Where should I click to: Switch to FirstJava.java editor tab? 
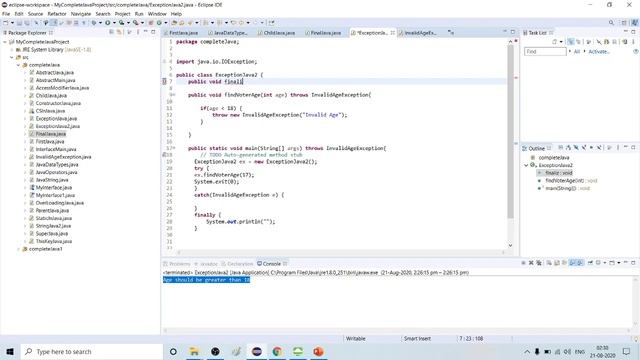[183, 33]
